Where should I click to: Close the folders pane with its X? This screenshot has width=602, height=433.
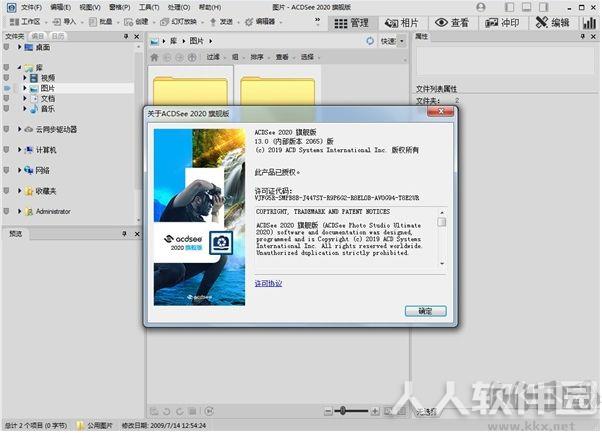[x=137, y=36]
